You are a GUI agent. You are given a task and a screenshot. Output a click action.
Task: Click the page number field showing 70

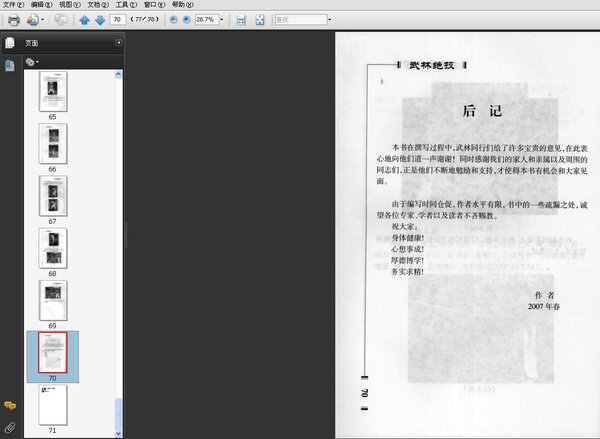coord(117,20)
